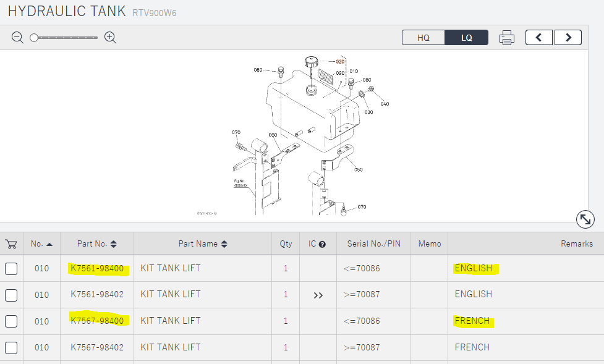The height and width of the screenshot is (364, 604).
Task: Expand diagram with the diagonal arrows icon
Action: pos(585,219)
